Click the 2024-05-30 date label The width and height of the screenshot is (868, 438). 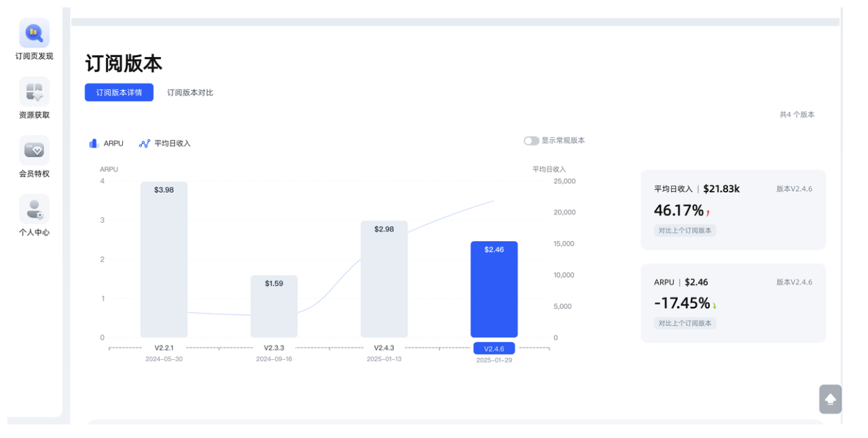(x=164, y=359)
